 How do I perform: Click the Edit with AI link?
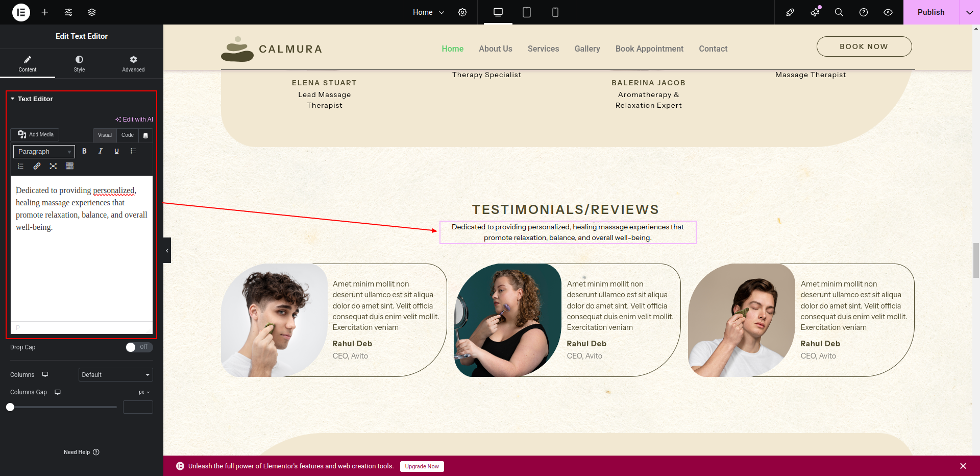[x=134, y=120]
